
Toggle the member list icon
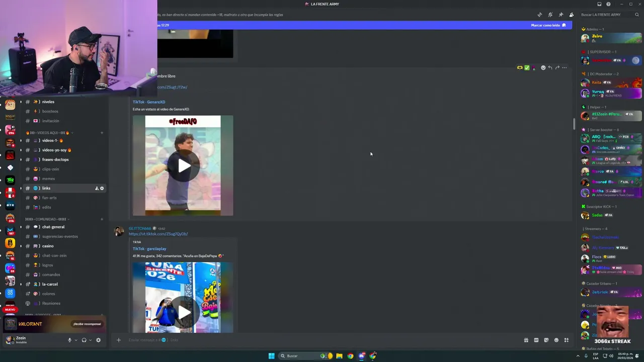coord(571,15)
